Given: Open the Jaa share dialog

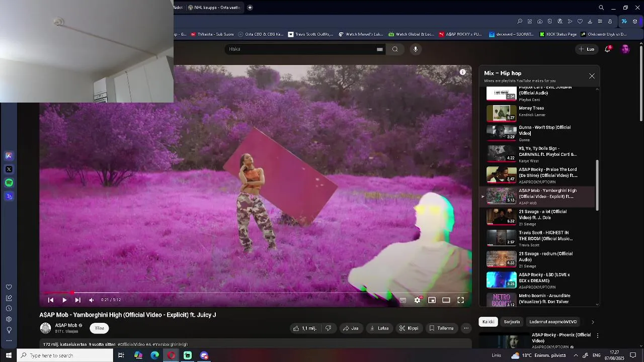Looking at the screenshot, I should [x=351, y=328].
